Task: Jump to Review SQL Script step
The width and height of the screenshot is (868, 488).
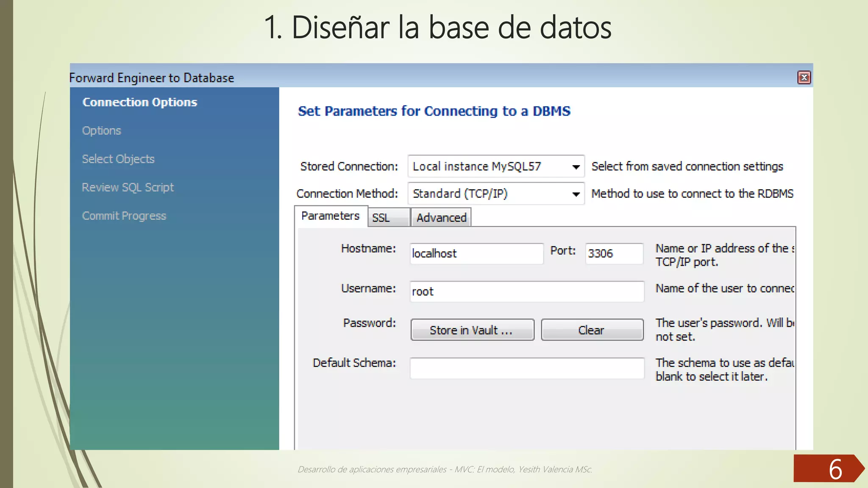Action: [128, 187]
